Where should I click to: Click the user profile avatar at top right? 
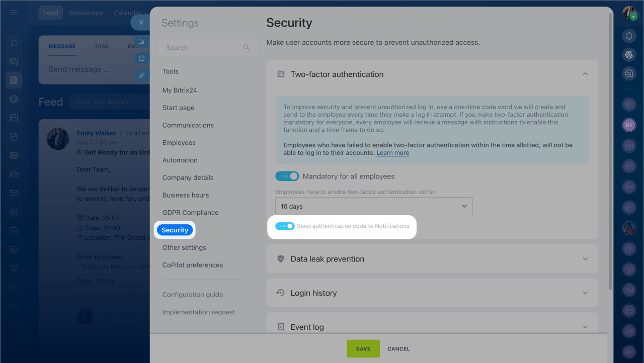[x=628, y=13]
